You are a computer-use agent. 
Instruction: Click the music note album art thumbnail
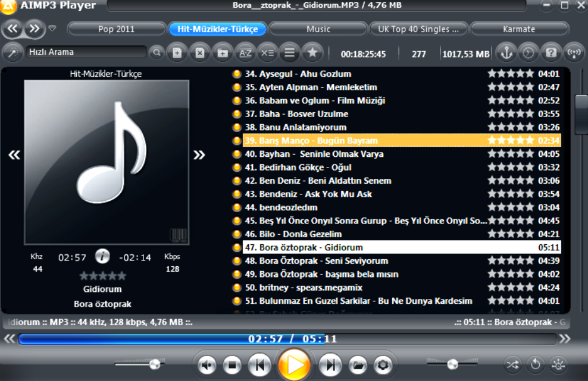[x=107, y=163]
